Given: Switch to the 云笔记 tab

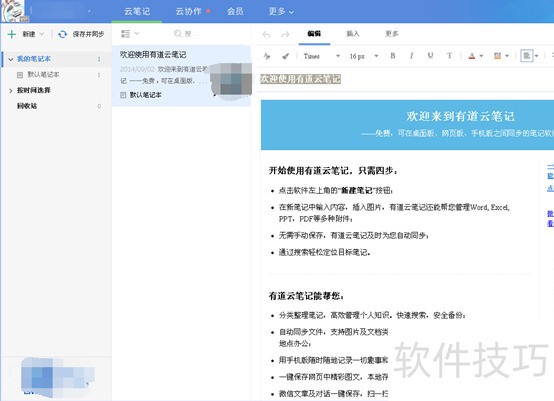Looking at the screenshot, I should point(137,11).
